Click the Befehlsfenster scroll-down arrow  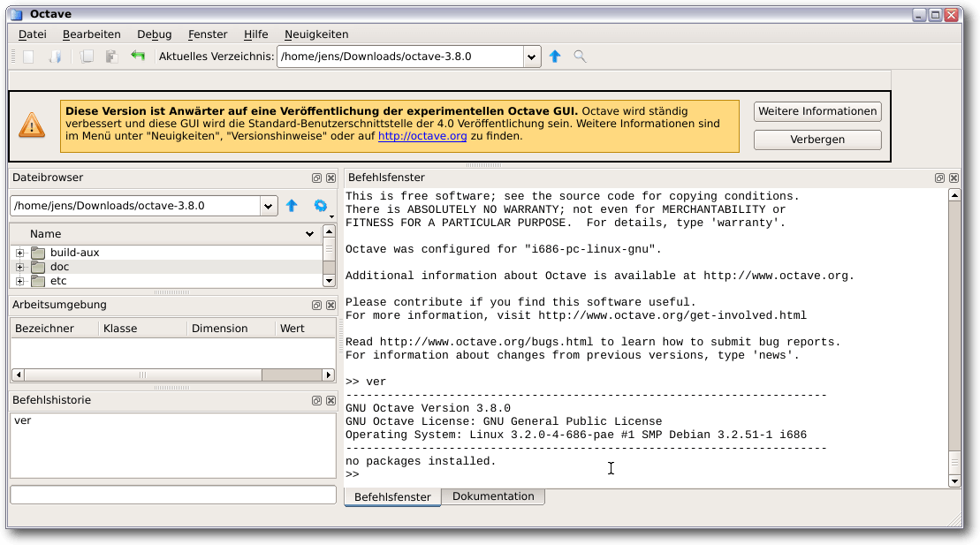coord(954,481)
